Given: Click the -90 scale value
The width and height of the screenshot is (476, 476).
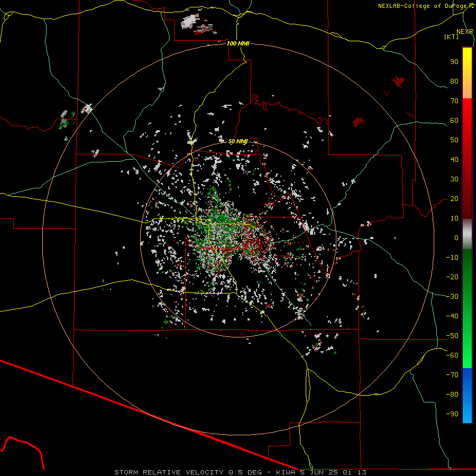Looking at the screenshot, I should 452,414.
